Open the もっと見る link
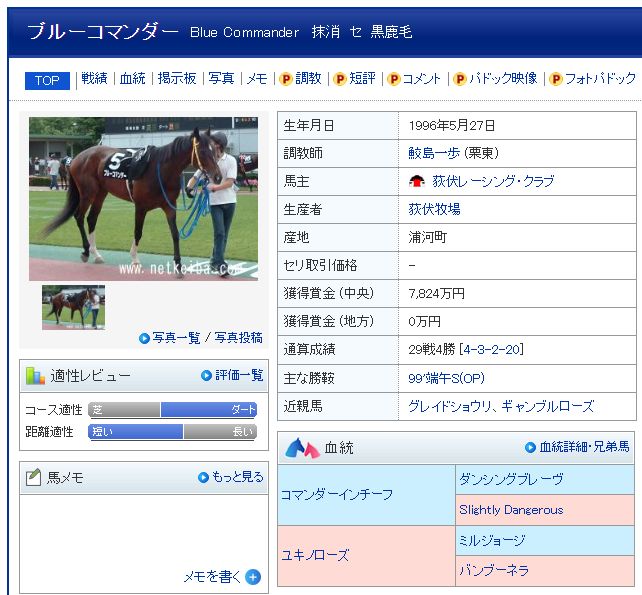The width and height of the screenshot is (642, 595). (237, 477)
